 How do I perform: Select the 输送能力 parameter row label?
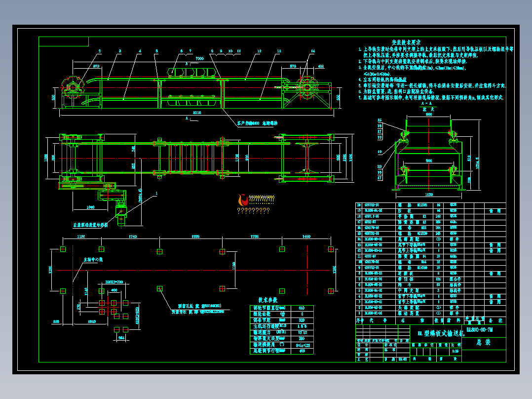click(x=262, y=332)
